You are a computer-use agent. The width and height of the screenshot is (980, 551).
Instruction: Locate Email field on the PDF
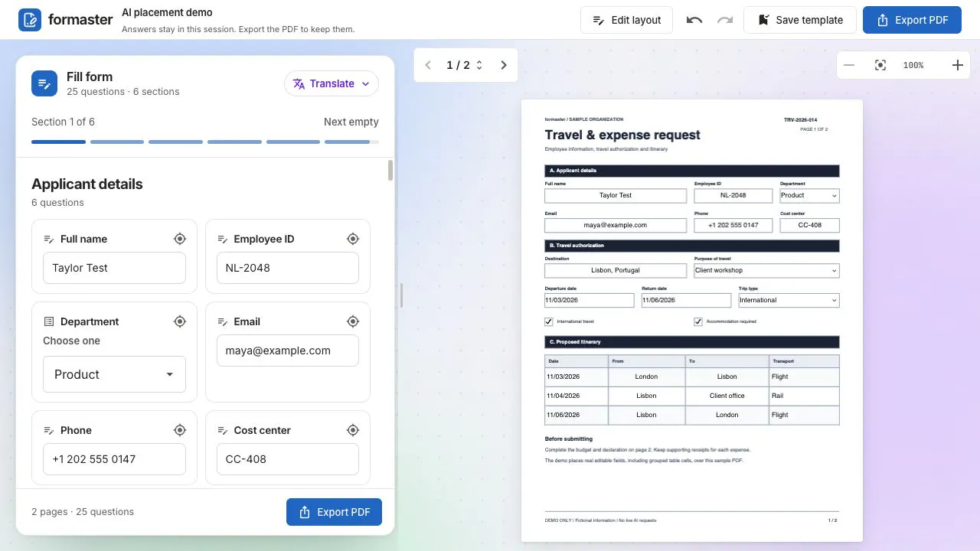[x=353, y=321]
